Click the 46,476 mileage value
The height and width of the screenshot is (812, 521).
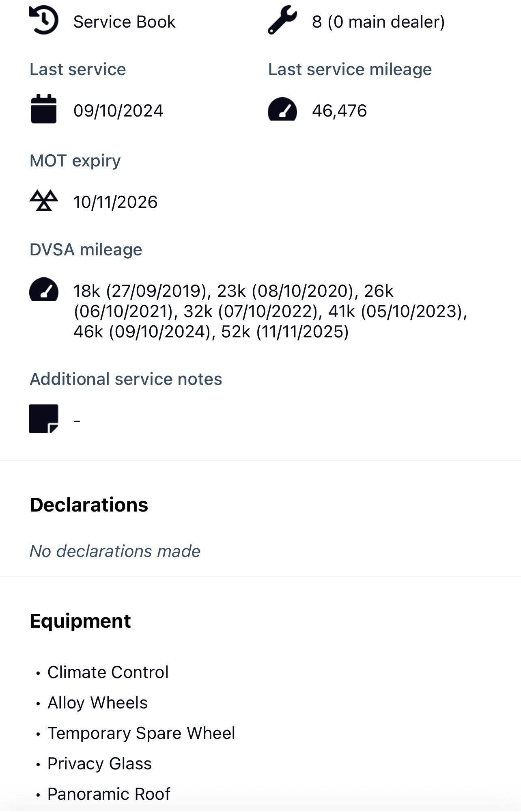click(x=339, y=111)
